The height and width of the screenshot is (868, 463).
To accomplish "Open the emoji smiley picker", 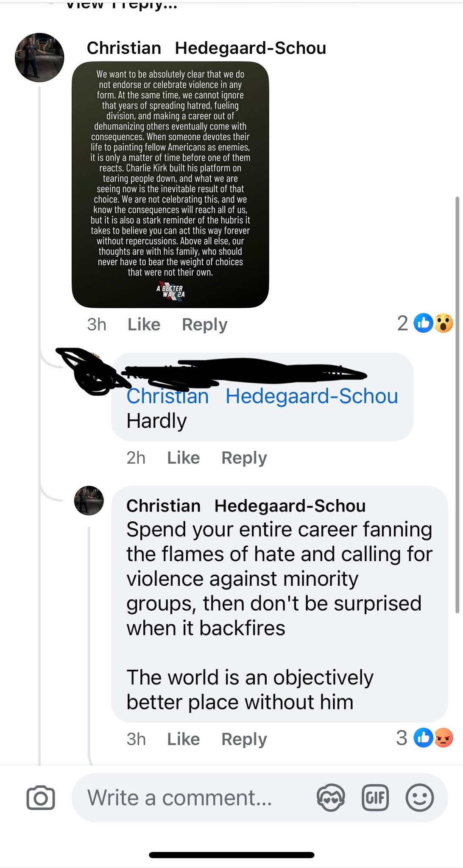I will tap(420, 798).
